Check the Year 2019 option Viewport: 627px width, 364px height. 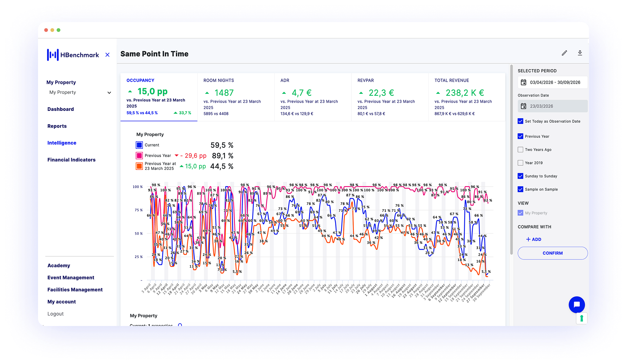pyautogui.click(x=521, y=163)
